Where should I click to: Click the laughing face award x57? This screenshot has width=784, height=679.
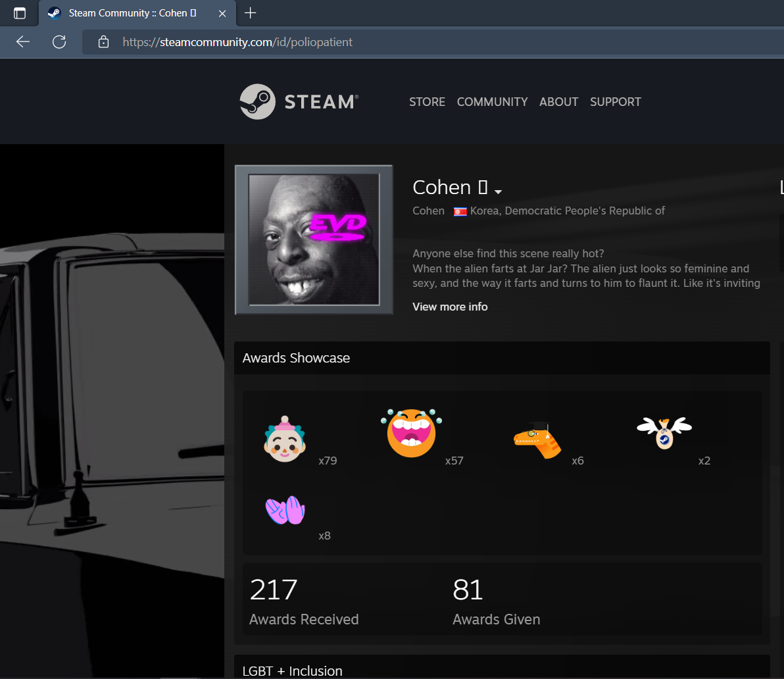412,432
